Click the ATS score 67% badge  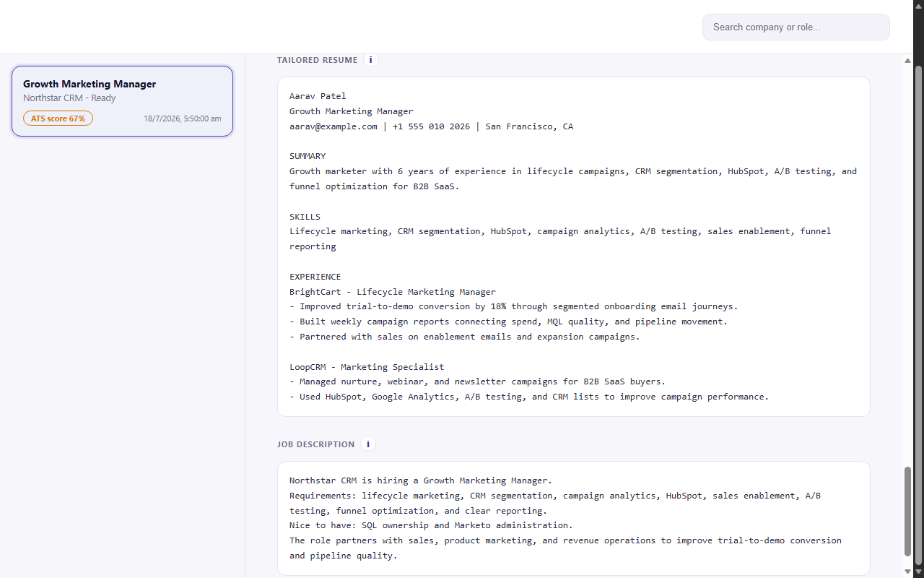[x=58, y=118]
